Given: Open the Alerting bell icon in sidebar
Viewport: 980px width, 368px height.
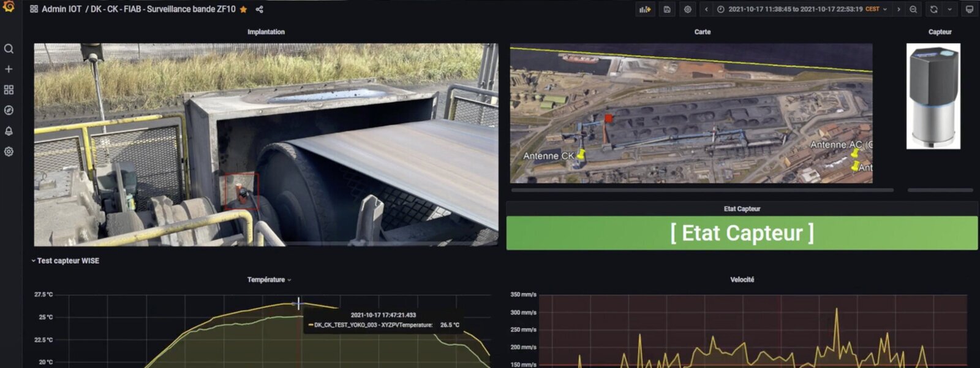Looking at the screenshot, I should pos(9,131).
